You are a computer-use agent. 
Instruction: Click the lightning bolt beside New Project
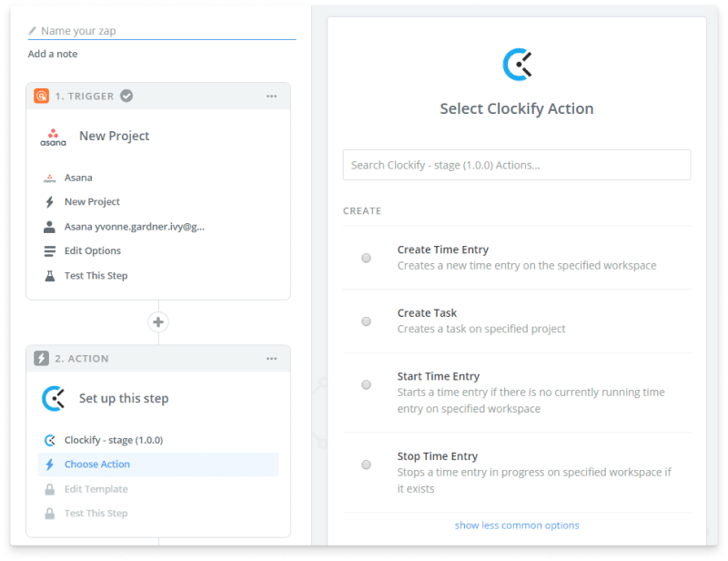(50, 201)
